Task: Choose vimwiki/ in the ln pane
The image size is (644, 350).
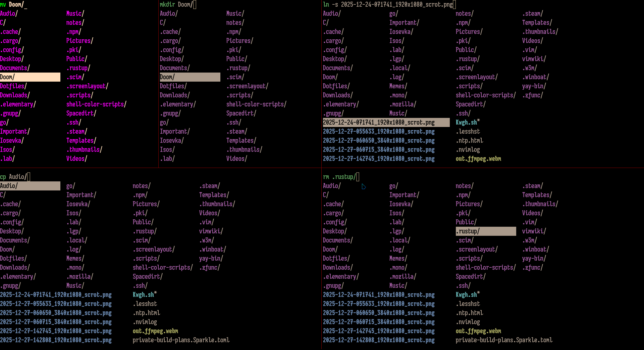Action: point(534,59)
